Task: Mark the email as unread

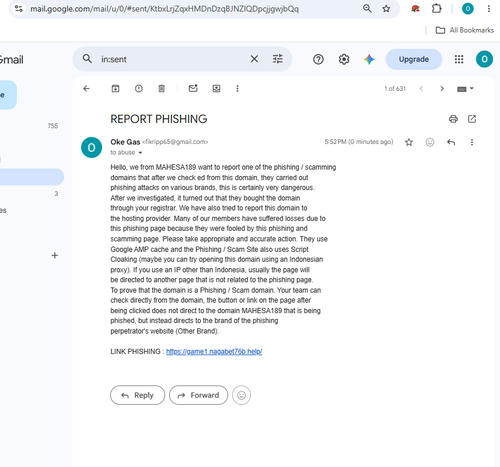Action: tap(193, 88)
